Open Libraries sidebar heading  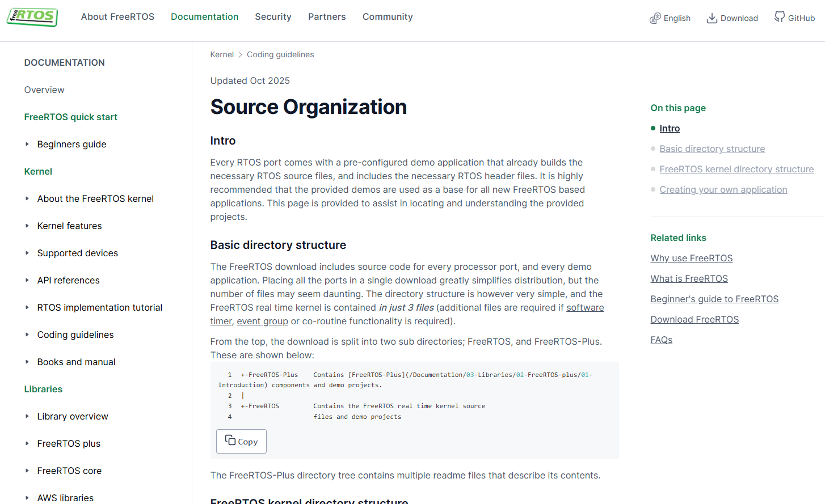tap(43, 389)
